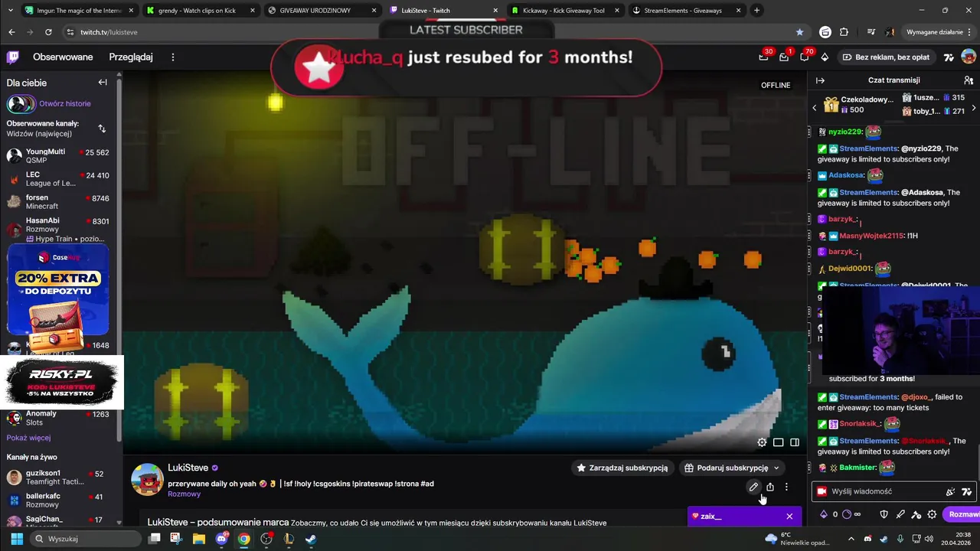Click Bez reklam, bez opłat button

[886, 57]
